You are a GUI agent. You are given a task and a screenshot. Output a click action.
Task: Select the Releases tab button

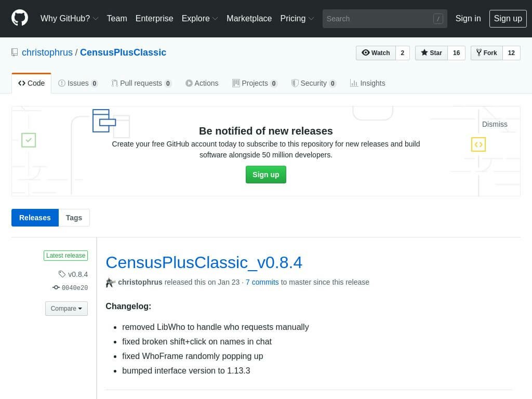pos(35,218)
